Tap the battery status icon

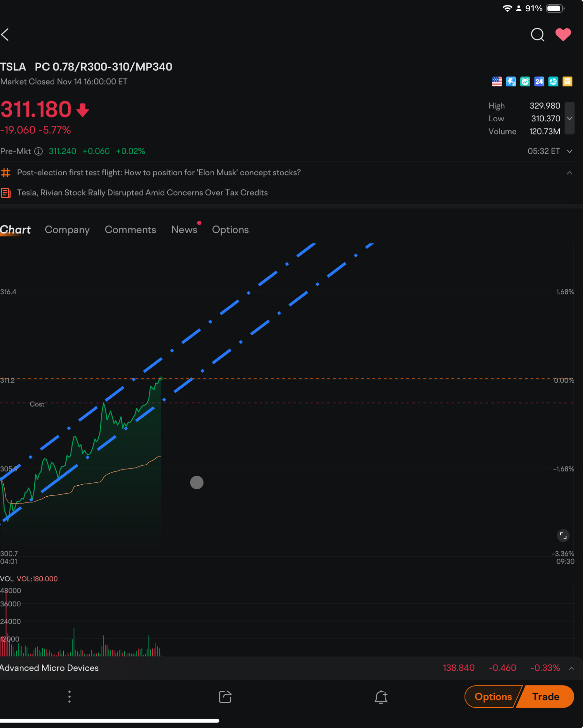(x=555, y=8)
